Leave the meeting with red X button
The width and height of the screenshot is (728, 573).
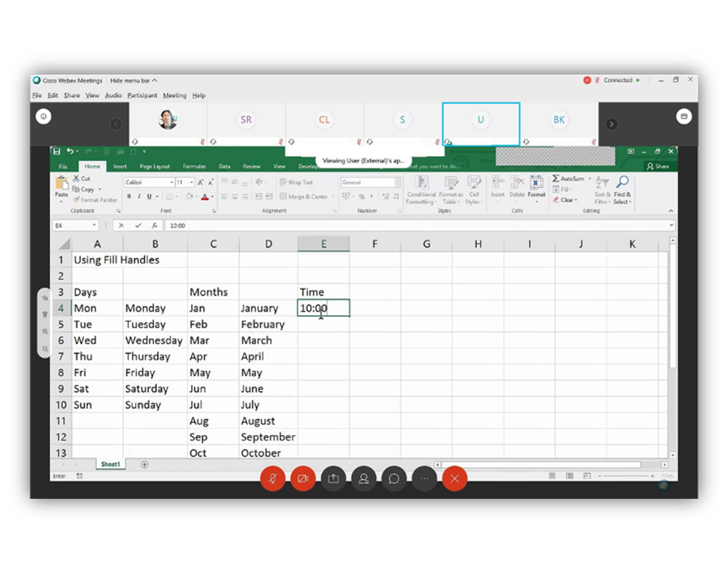(x=454, y=478)
